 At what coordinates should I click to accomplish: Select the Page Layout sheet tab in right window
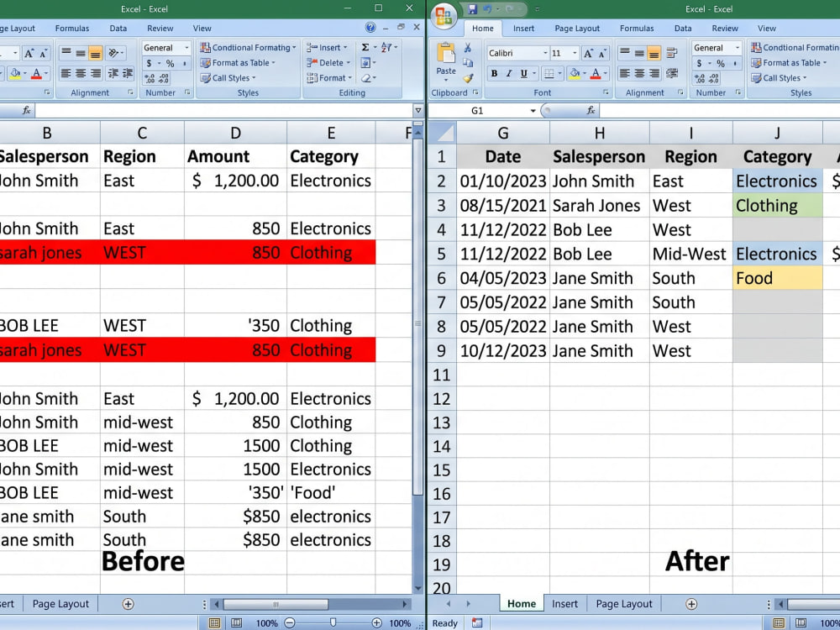coord(624,604)
